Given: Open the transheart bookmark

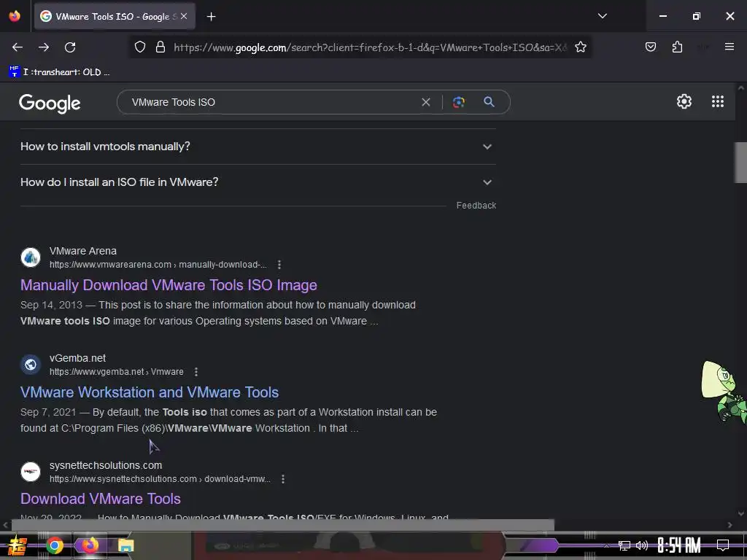Looking at the screenshot, I should click(60, 72).
